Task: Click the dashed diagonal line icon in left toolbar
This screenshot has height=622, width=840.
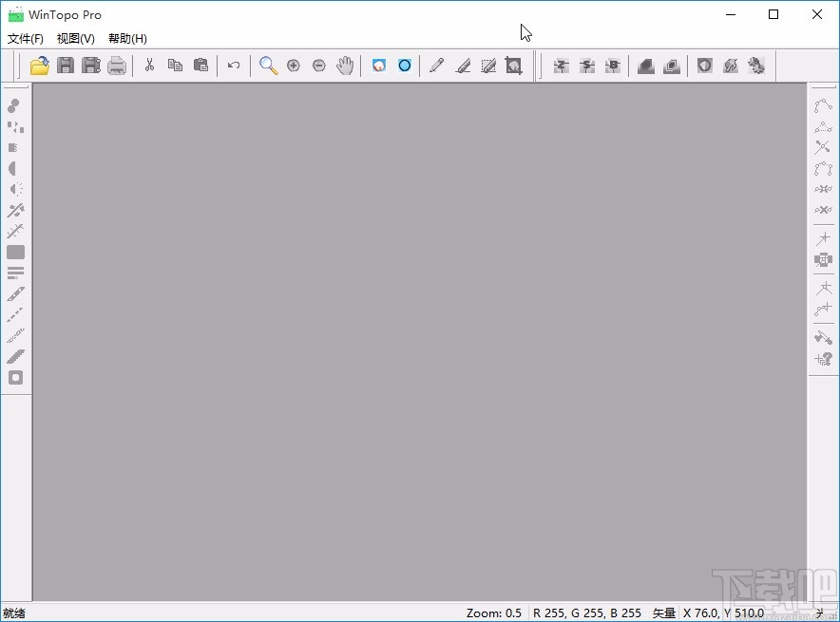Action: (15, 314)
